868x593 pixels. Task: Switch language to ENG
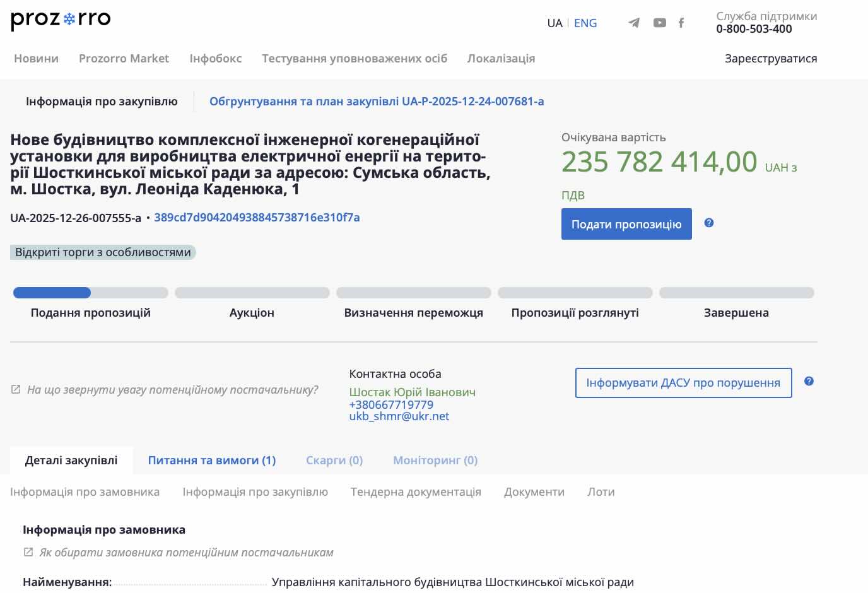click(585, 23)
